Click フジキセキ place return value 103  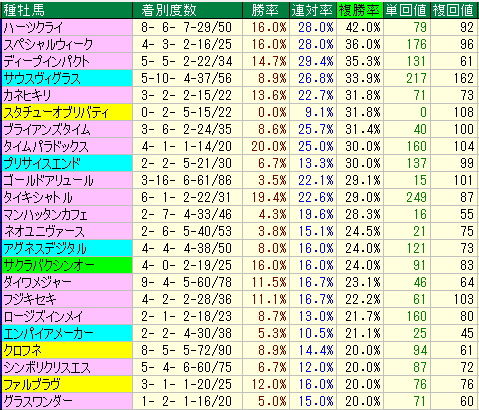coord(463,299)
